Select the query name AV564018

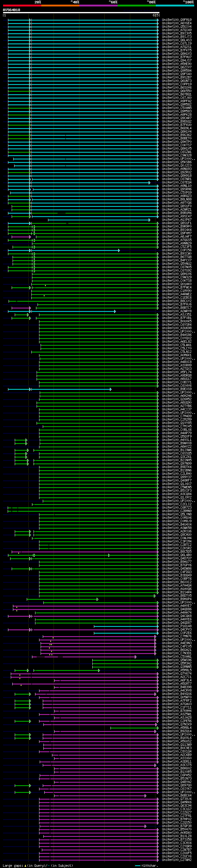11,10
